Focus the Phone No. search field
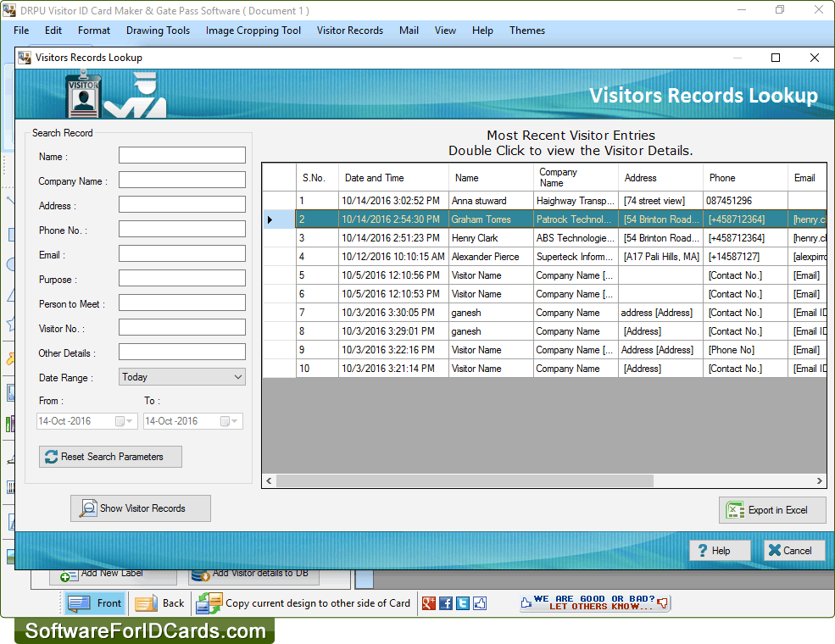This screenshot has width=835, height=644. tap(182, 229)
